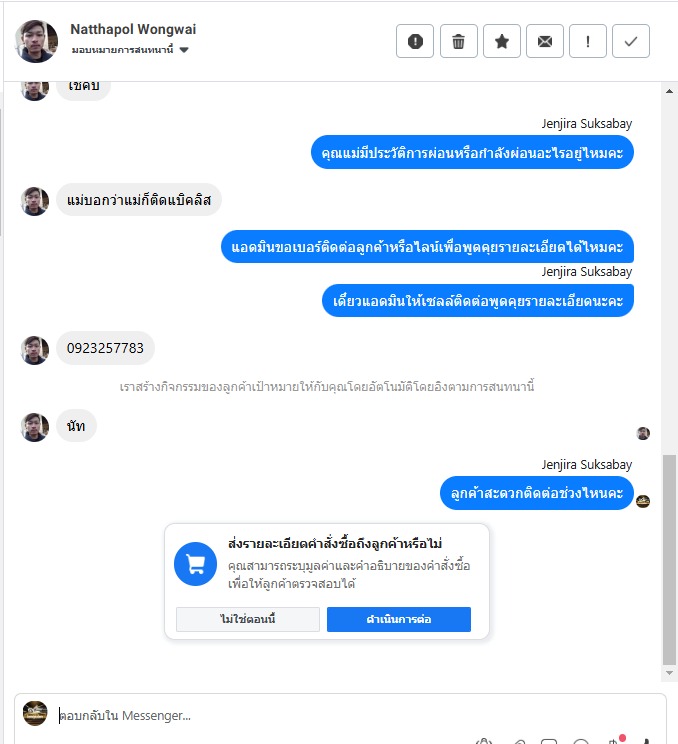This screenshot has width=678, height=744.
Task: Click the 'ไม่ใช่ตอนนี้' button
Action: (x=248, y=619)
